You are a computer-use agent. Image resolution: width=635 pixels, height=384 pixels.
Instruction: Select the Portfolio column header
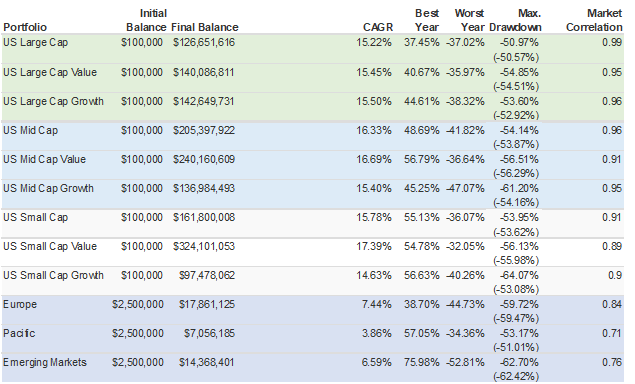tap(25, 28)
